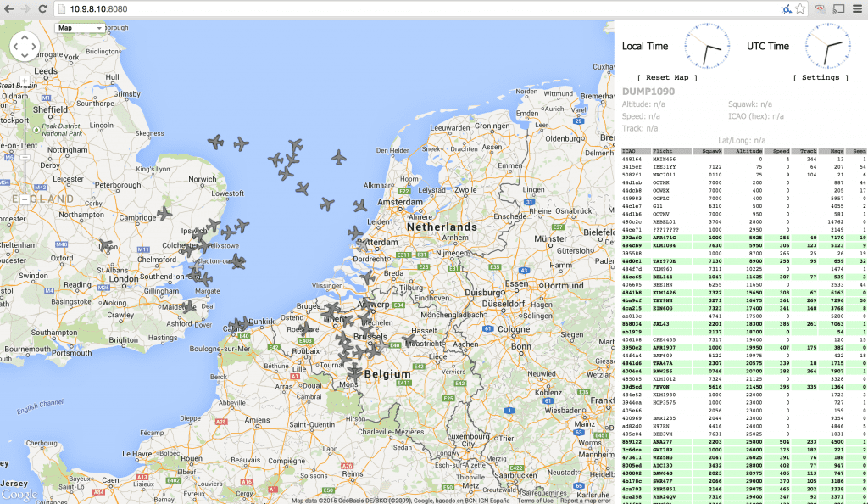This screenshot has height=504, width=868.
Task: Click the Reset Map button
Action: [x=667, y=77]
